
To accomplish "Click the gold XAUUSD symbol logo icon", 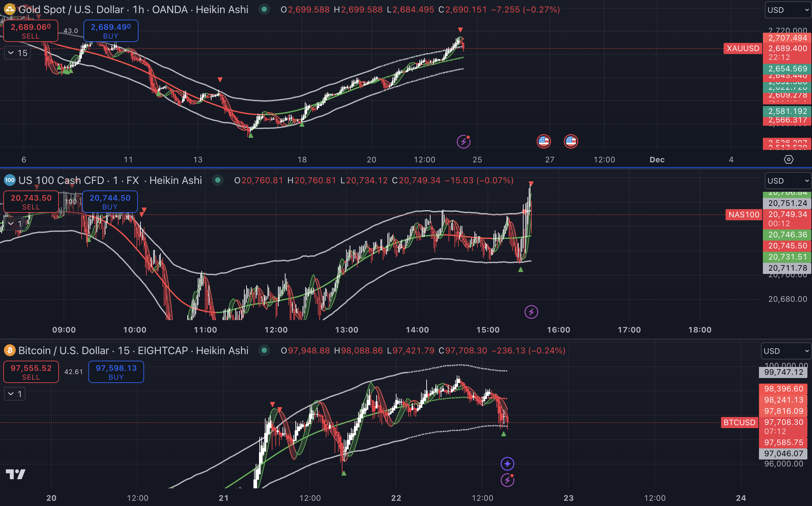I will point(9,9).
